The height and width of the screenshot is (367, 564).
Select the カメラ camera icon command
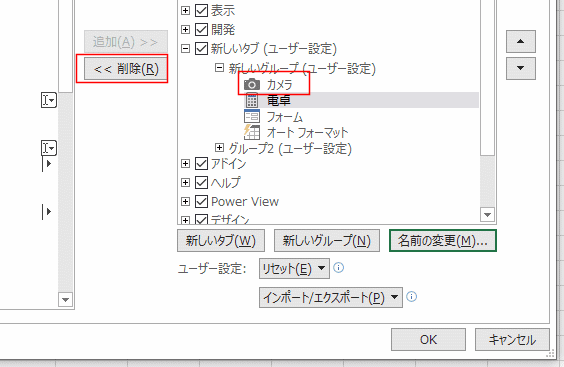pos(252,85)
